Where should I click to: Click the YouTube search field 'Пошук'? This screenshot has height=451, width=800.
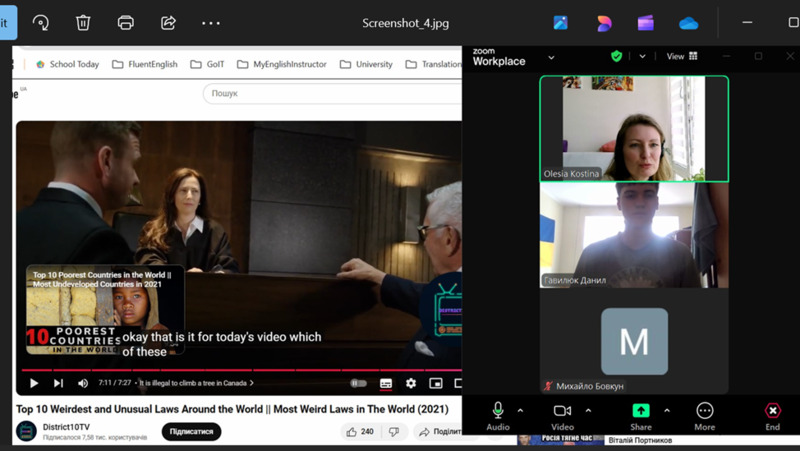[x=332, y=93]
